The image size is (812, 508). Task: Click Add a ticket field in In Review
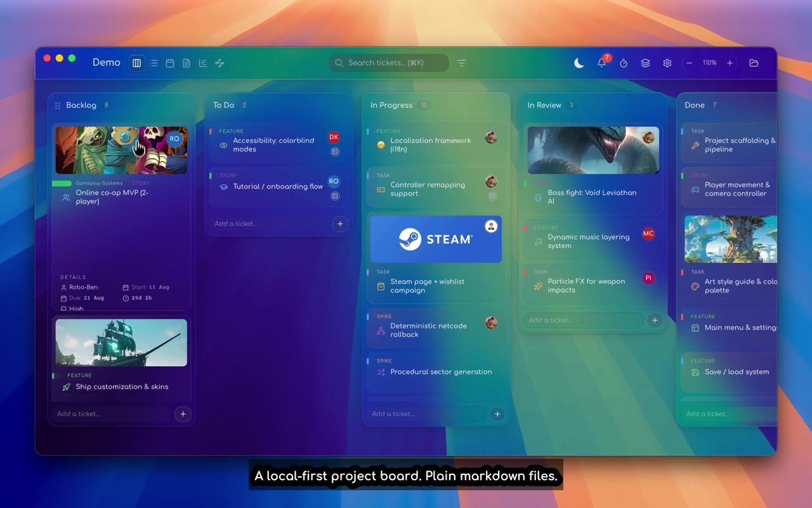(583, 320)
